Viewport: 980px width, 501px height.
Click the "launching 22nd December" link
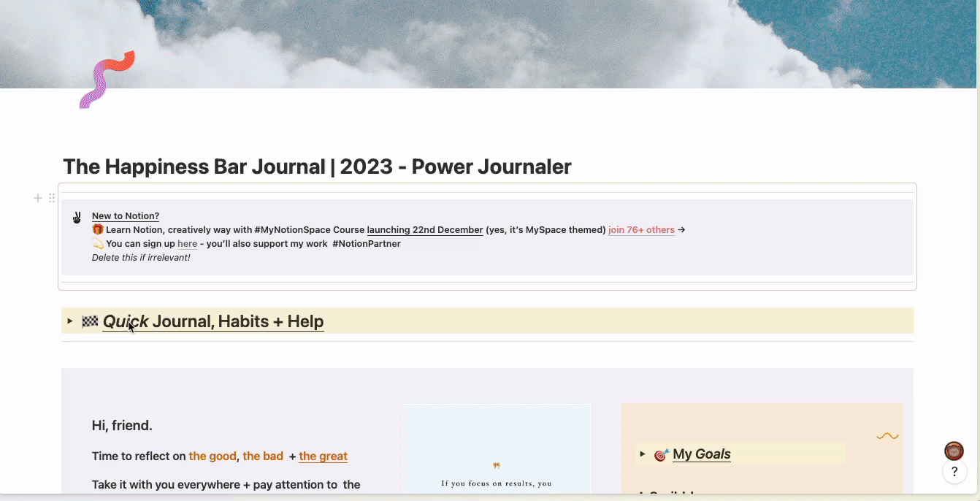424,230
